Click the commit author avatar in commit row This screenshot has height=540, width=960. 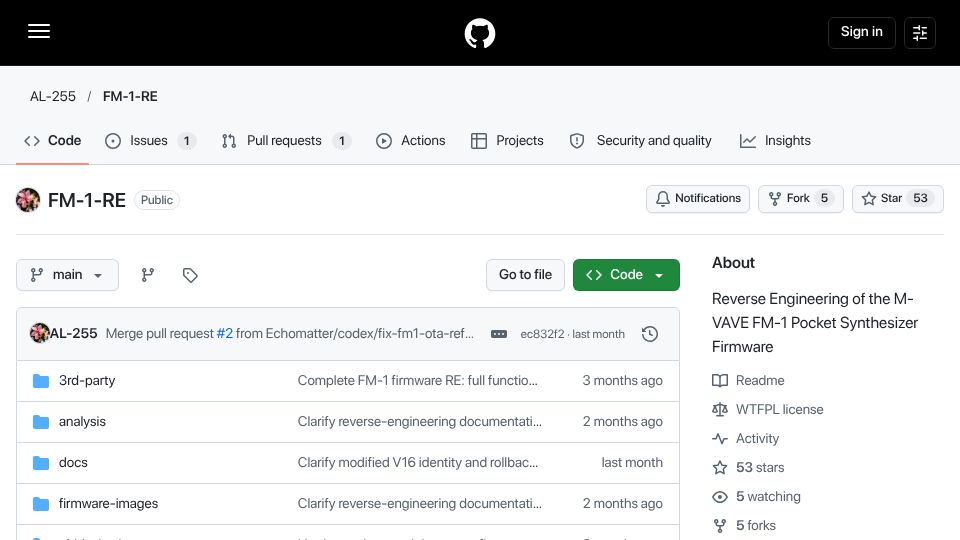(39, 334)
